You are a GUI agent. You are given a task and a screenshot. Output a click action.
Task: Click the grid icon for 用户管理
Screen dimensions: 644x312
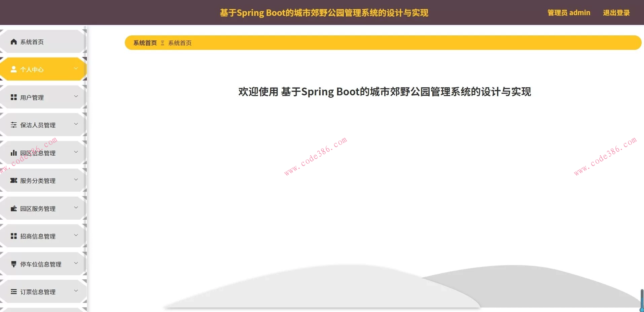[x=13, y=97]
